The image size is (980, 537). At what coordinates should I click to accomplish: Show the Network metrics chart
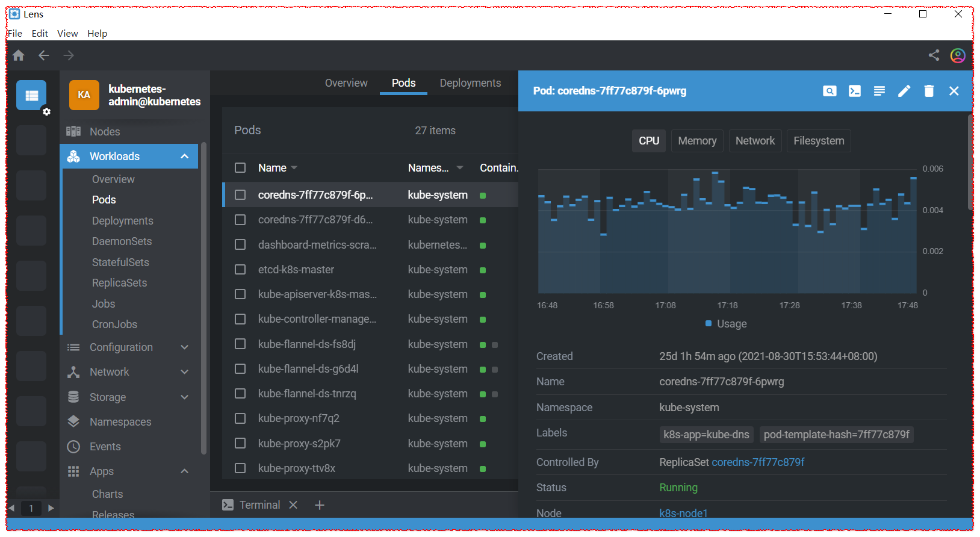pos(755,141)
